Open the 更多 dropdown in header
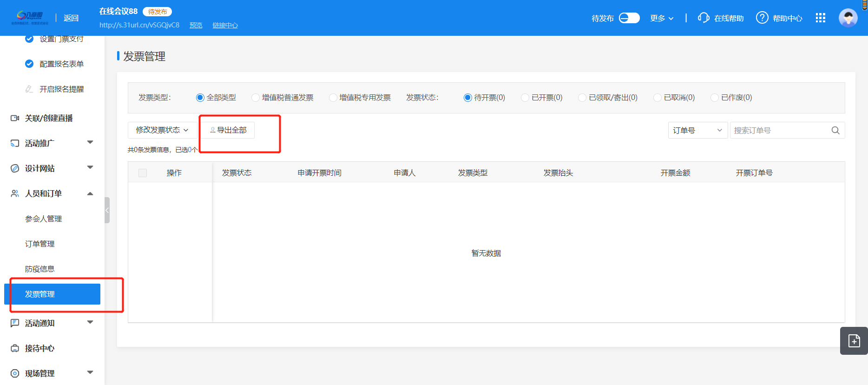Screen dimensions: 868x385 pos(662,18)
